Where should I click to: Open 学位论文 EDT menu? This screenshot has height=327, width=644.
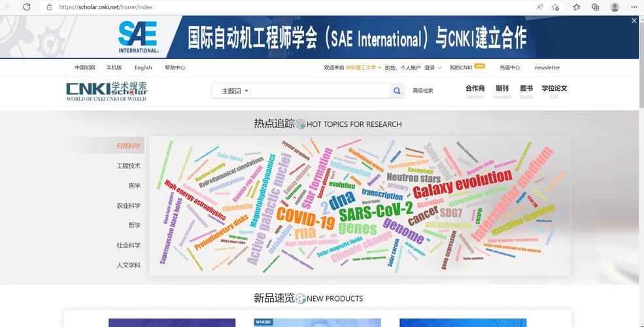(554, 92)
